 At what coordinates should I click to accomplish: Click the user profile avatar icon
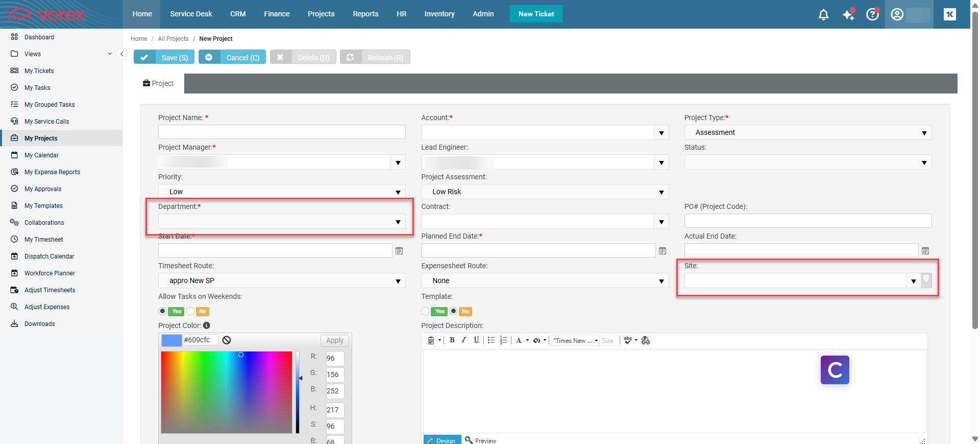(897, 15)
